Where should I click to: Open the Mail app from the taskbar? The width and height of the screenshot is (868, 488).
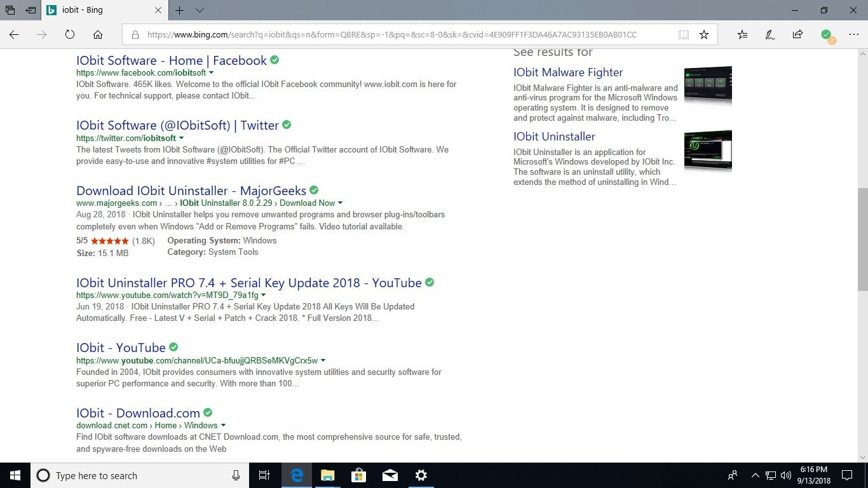pyautogui.click(x=390, y=475)
